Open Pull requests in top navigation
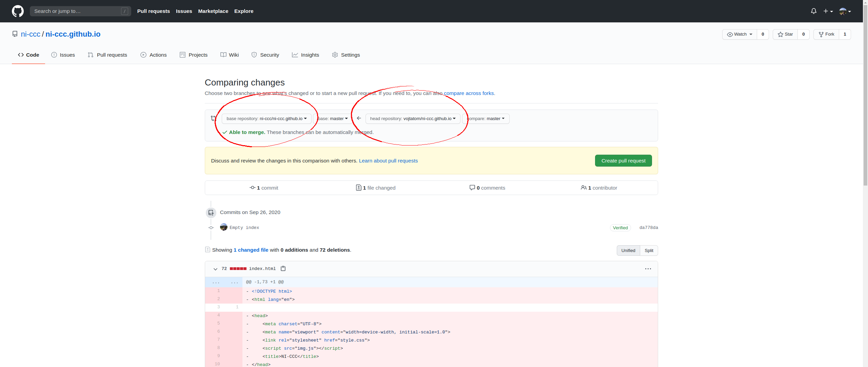This screenshot has width=868, height=367. click(x=154, y=11)
